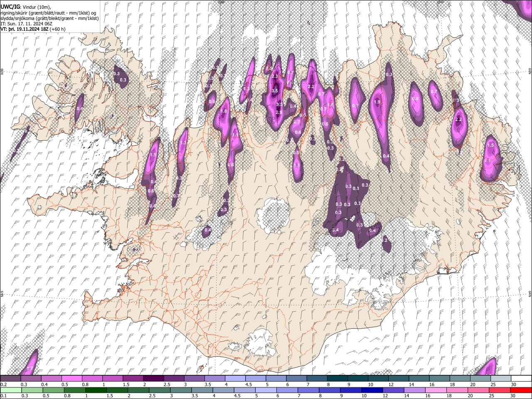The width and height of the screenshot is (532, 399).
Task: Click the '64N' latitude label on the right edge
Action: click(x=530, y=294)
